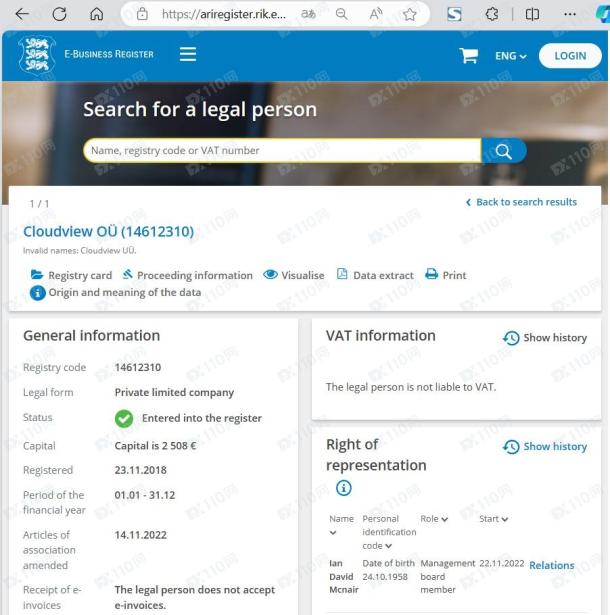
Task: Click the name Ian David Mcnair
Action: (x=344, y=577)
